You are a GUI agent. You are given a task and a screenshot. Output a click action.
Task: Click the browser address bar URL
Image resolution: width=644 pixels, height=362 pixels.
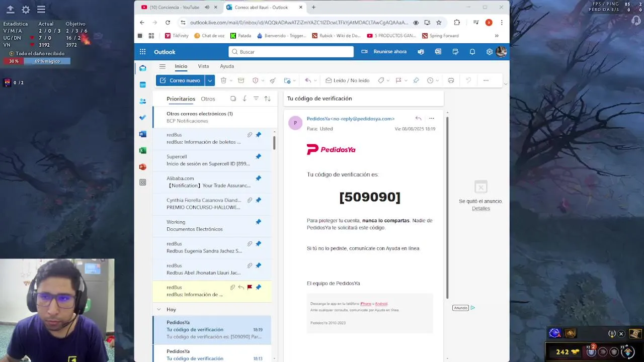[x=299, y=23]
